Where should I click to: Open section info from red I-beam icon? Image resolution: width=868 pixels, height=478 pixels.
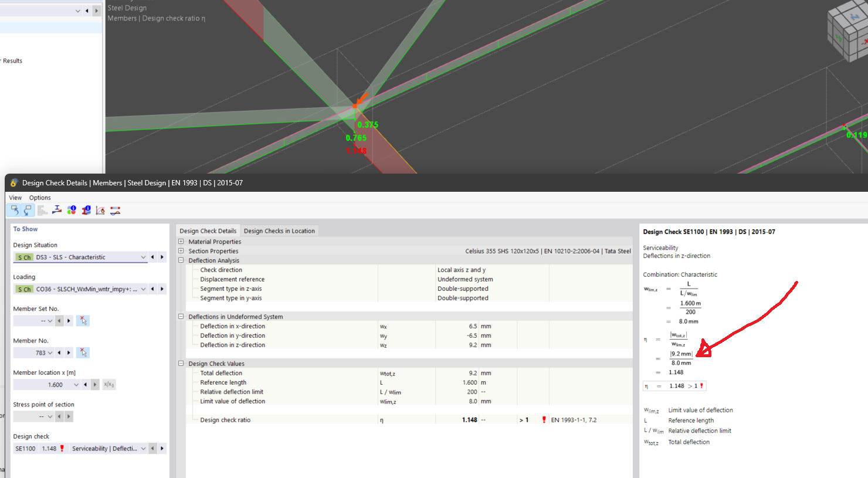pyautogui.click(x=86, y=210)
